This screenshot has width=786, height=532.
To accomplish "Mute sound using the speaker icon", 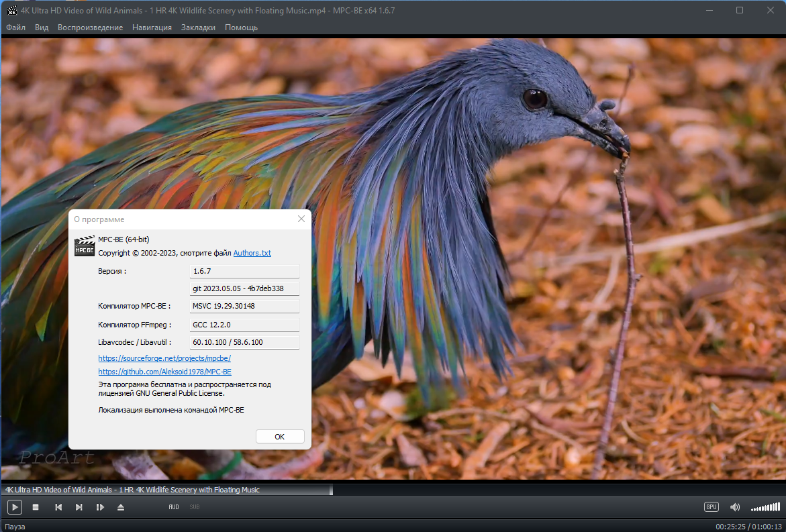I will pyautogui.click(x=735, y=507).
